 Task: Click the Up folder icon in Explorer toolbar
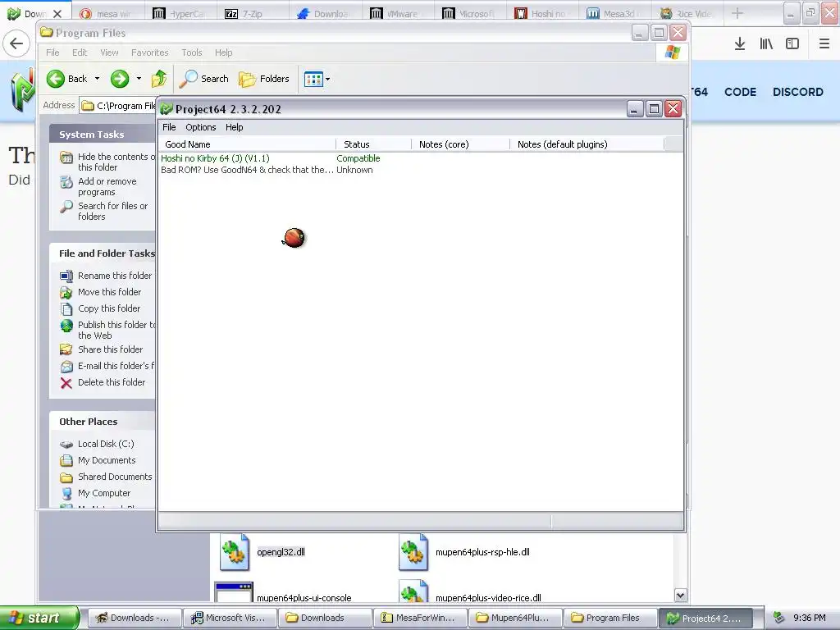[159, 79]
